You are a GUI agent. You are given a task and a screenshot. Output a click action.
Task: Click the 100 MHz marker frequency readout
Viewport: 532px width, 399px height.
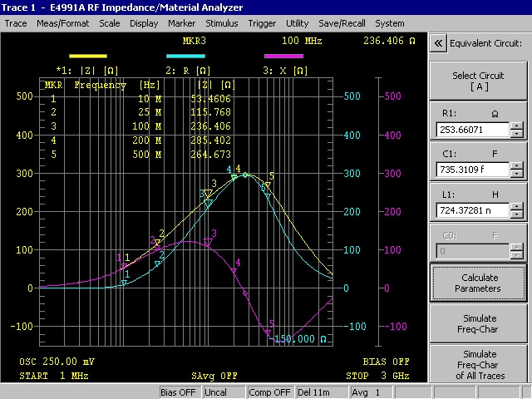(x=302, y=41)
